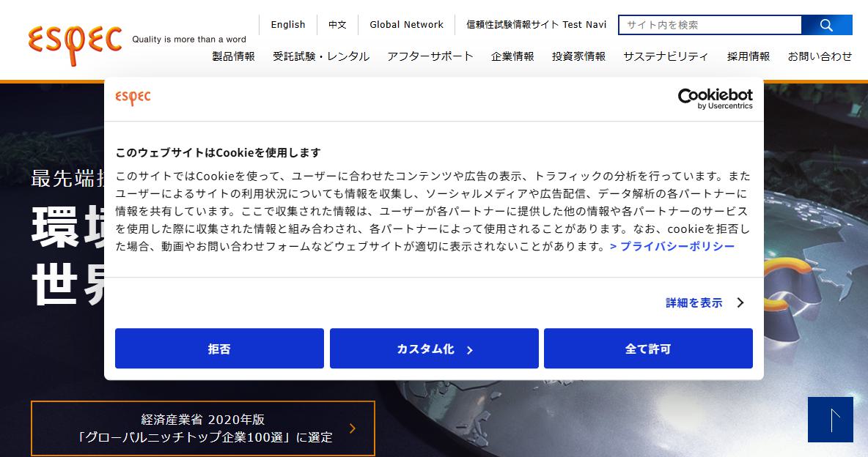This screenshot has height=457, width=868.
Task: Open the お問い合わせ menu item
Action: (x=820, y=56)
